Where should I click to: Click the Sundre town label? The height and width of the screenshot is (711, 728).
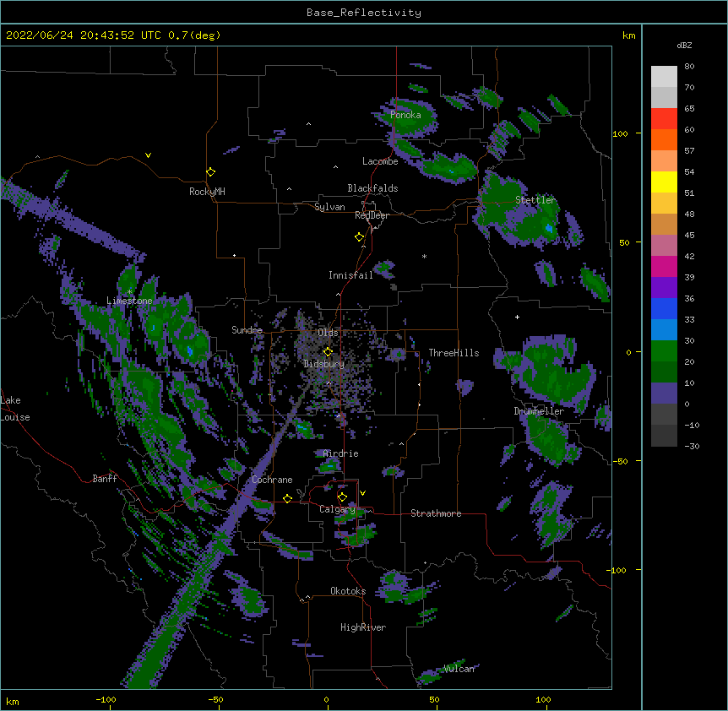(247, 330)
